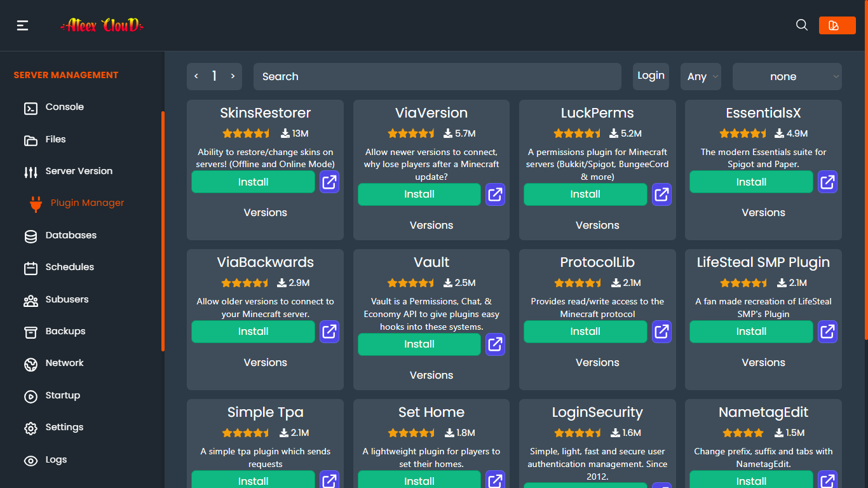Open SkinsRestorer's external link icon
Screen dimensions: 868x488
pyautogui.click(x=329, y=182)
